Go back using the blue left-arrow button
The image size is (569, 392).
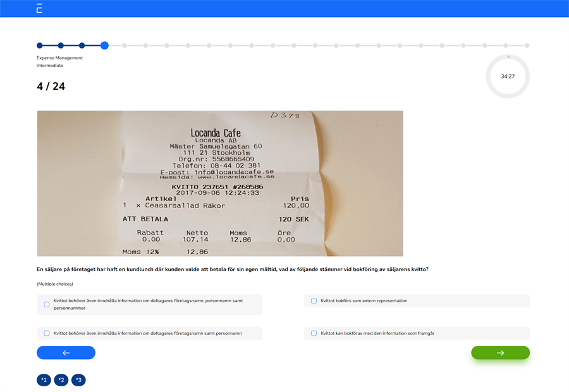click(66, 352)
